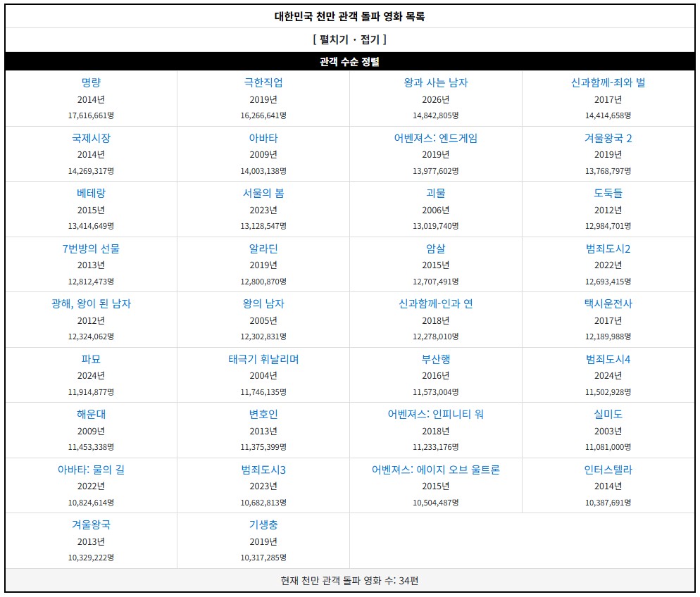Click the 서울의 봄 link

263,193
